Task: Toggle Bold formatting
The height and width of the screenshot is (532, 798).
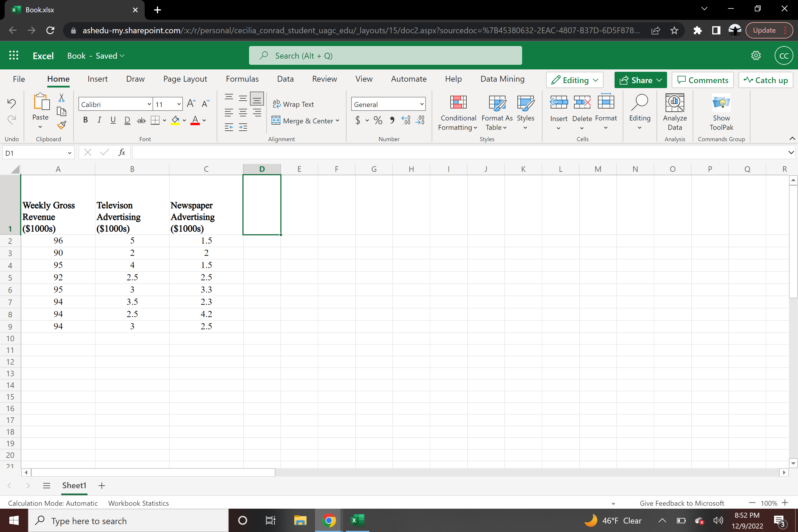Action: (x=85, y=120)
